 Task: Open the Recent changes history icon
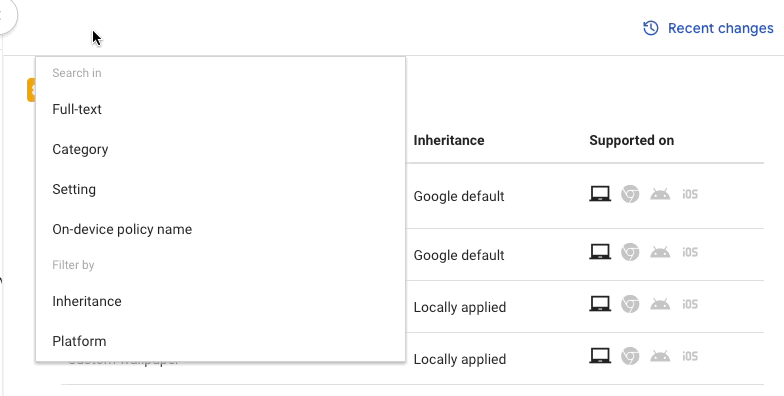pyautogui.click(x=650, y=28)
